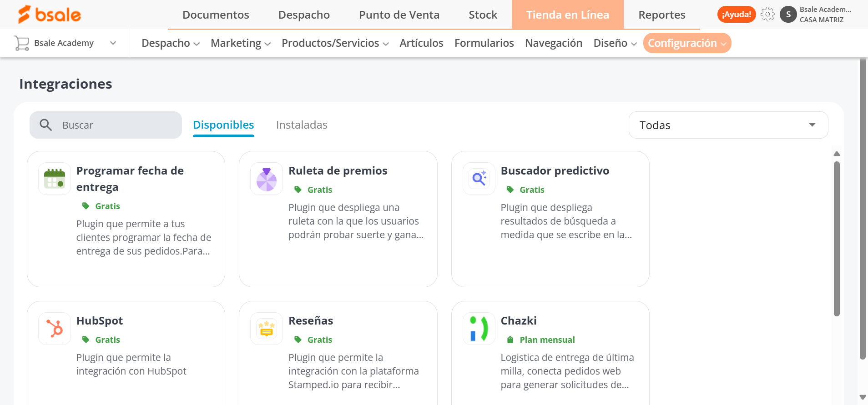This screenshot has height=405, width=868.
Task: Click the Buscar search field
Action: tap(106, 125)
